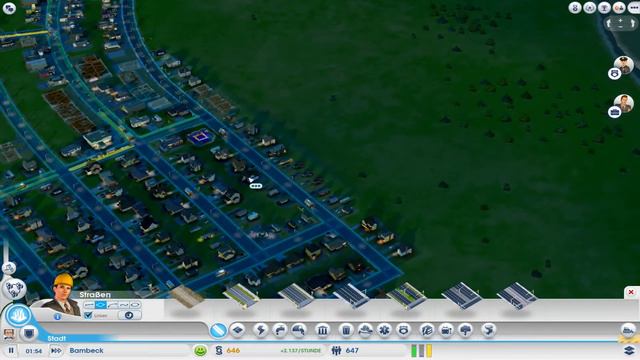Open the Health medical-star menu
The height and width of the screenshot is (360, 640).
[384, 330]
